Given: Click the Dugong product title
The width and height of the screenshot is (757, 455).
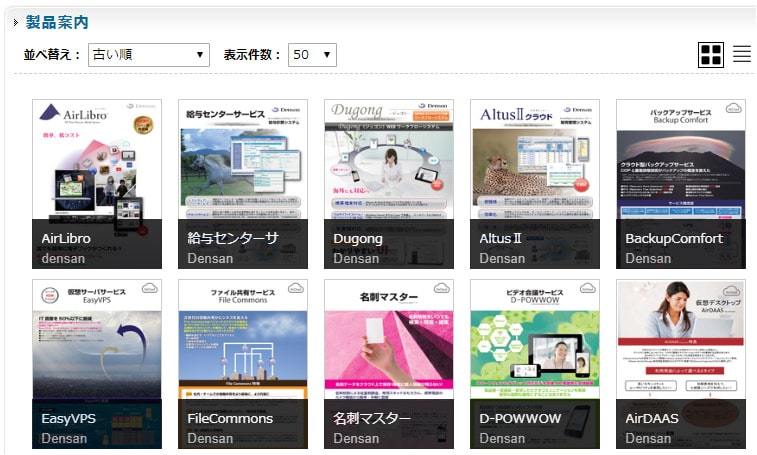Looking at the screenshot, I should 358,239.
